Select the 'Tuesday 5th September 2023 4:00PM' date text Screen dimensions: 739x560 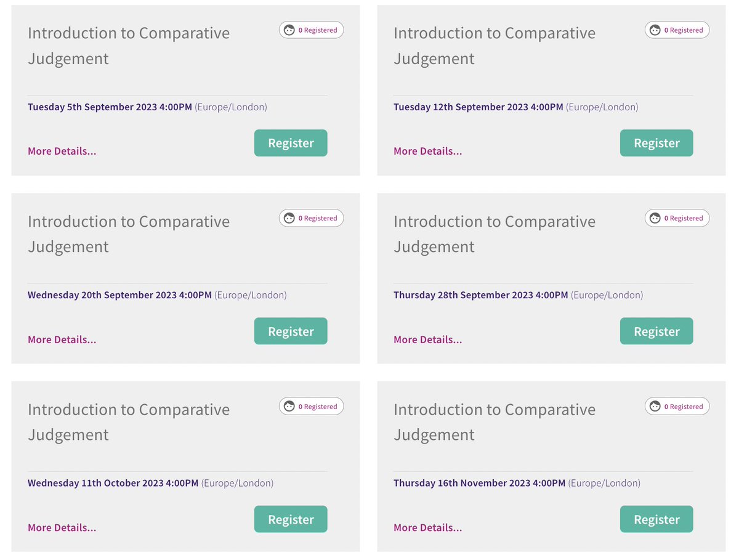[x=110, y=107]
